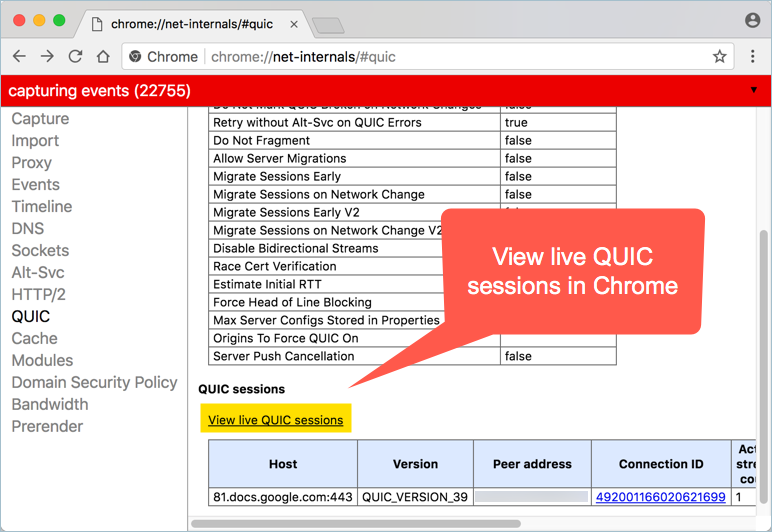The image size is (772, 532).
Task: Bookmark this page with the star icon
Action: [719, 57]
